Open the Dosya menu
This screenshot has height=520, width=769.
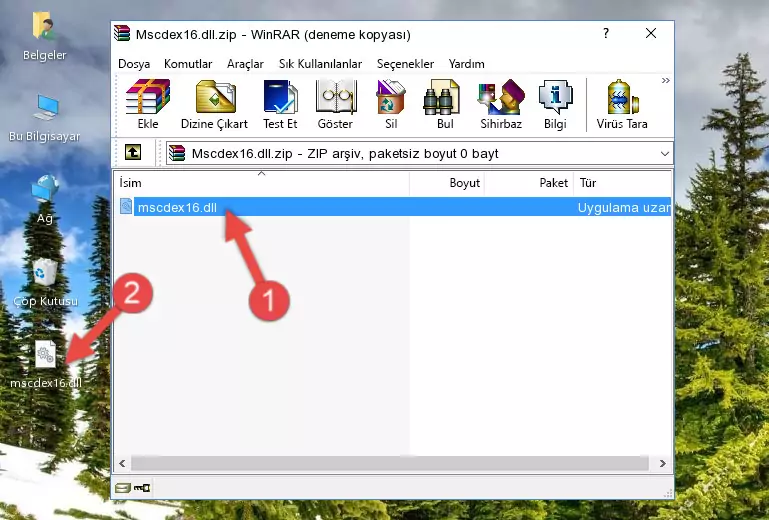134,64
